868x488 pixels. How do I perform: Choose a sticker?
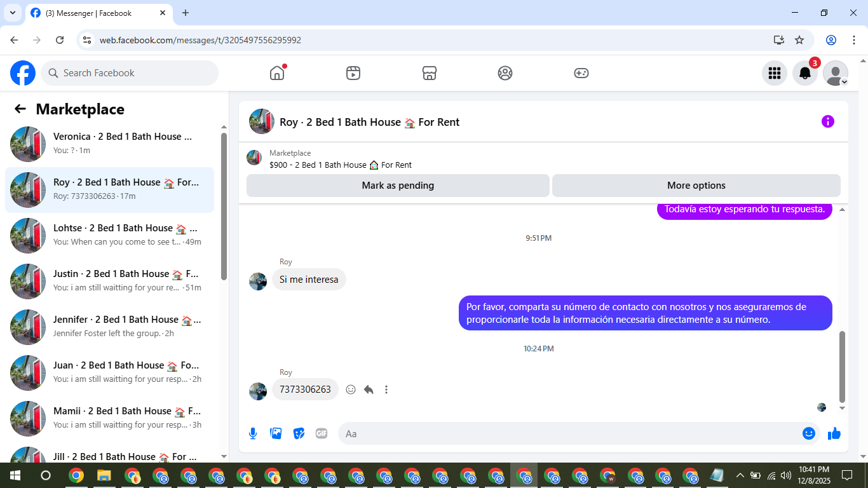299,433
